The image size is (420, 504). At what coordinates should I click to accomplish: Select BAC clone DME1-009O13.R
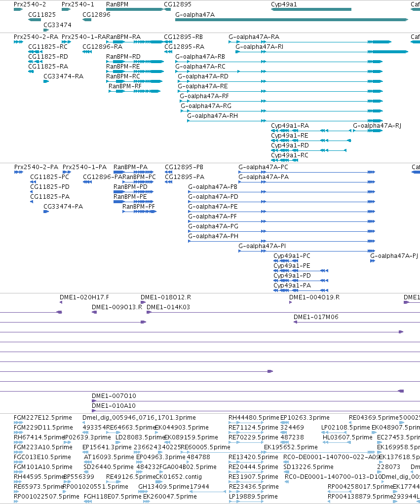(117, 307)
